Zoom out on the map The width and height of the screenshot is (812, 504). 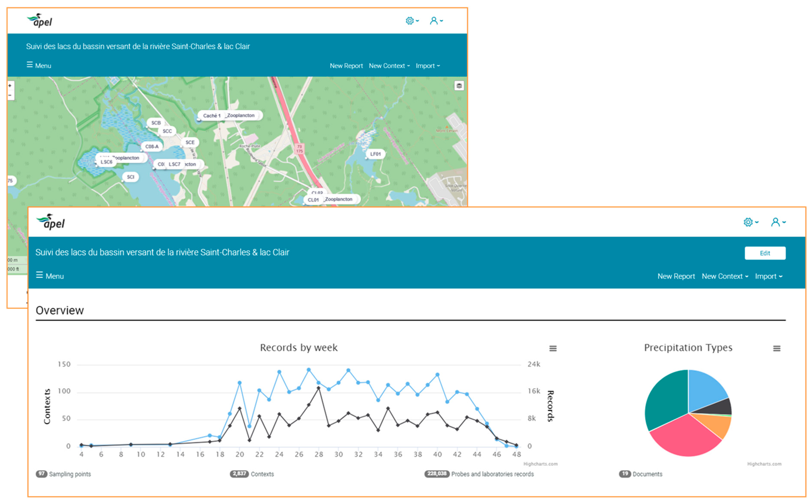(x=10, y=95)
